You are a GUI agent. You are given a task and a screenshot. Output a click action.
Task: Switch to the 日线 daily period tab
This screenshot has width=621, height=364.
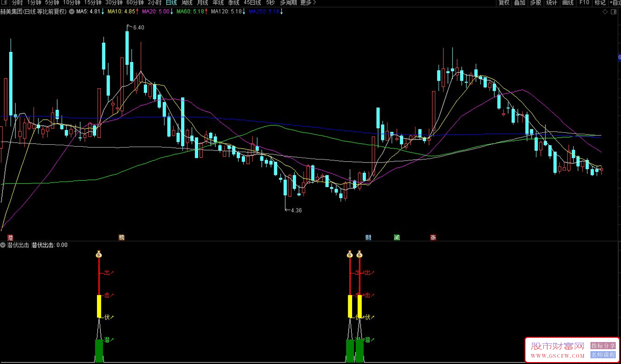(x=171, y=3)
